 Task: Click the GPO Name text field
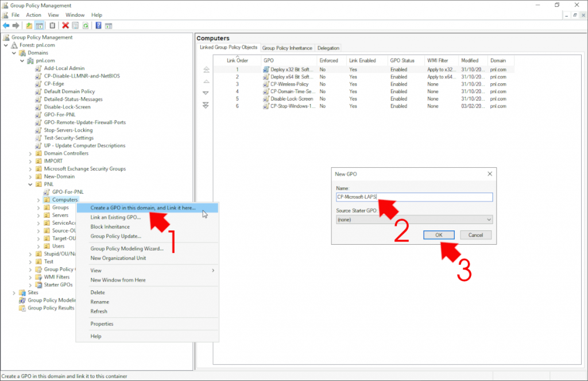point(414,197)
